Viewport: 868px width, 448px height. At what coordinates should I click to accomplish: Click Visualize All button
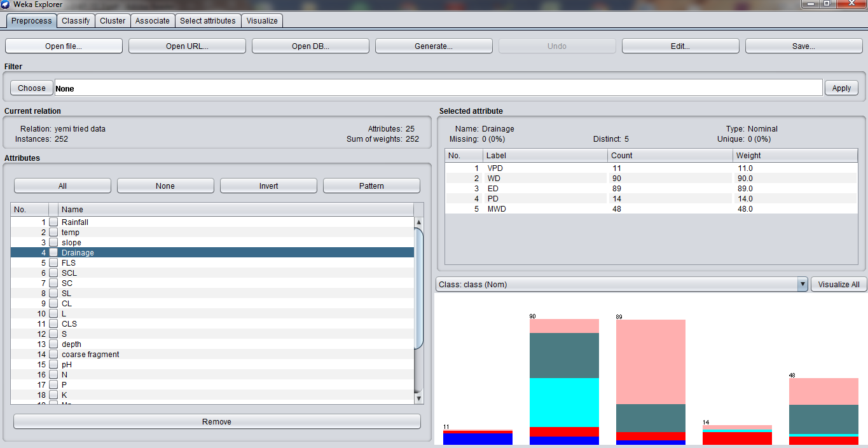click(x=838, y=285)
